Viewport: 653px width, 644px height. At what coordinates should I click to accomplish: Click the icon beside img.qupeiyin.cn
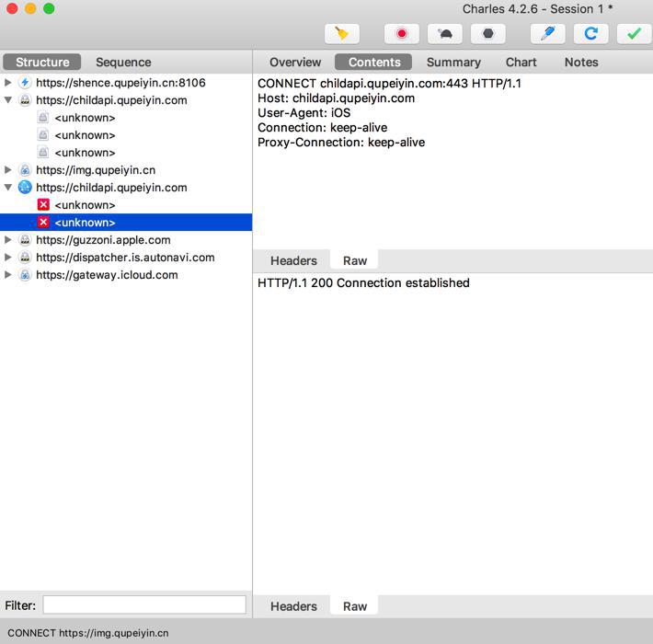point(25,170)
